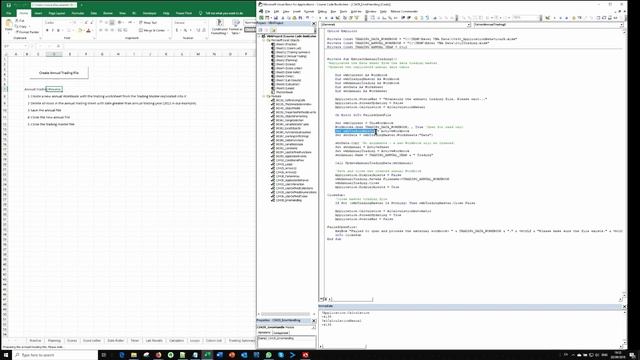Click View Code icon in Project pane

click(260, 30)
